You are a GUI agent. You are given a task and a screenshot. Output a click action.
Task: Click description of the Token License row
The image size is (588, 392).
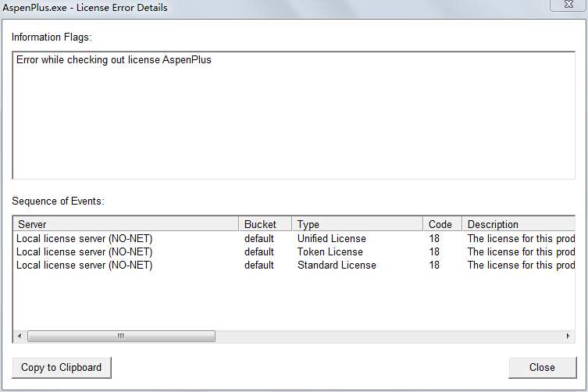tap(522, 251)
